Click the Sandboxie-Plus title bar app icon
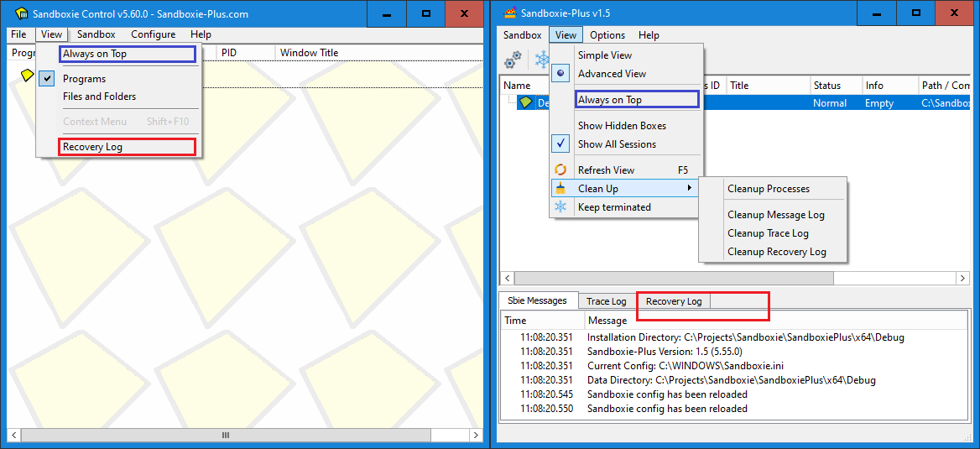This screenshot has width=980, height=449. pos(508,13)
